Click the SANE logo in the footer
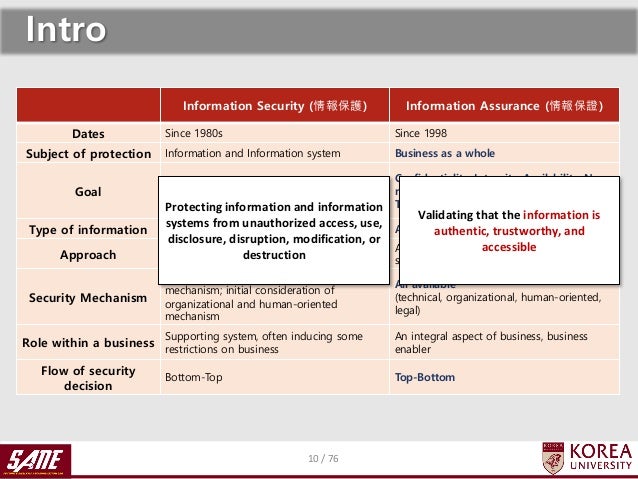The image size is (638, 479). click(35, 460)
